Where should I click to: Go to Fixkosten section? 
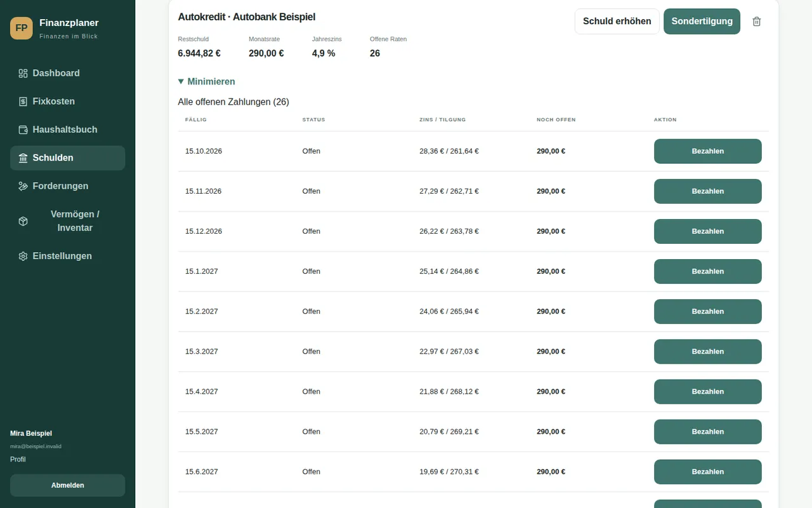click(67, 102)
